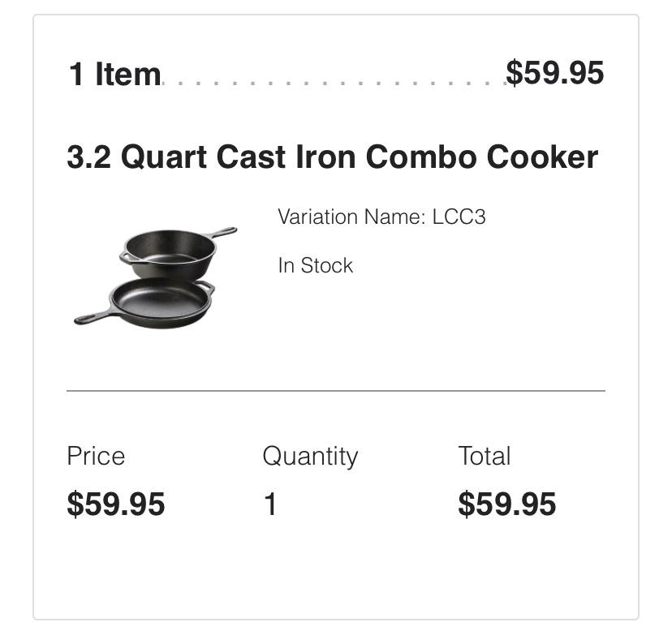This screenshot has height=635, width=672.
Task: Select the quantity value 1
Action: 270,504
